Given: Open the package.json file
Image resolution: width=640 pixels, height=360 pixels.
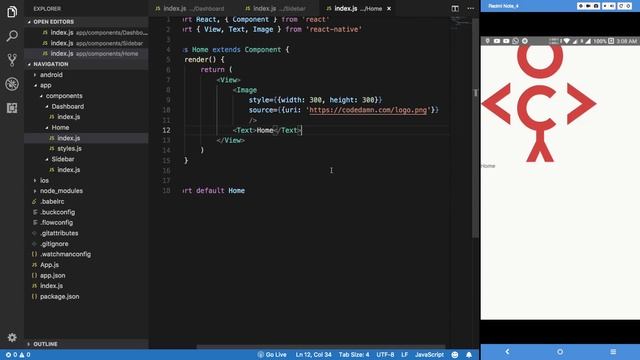Looking at the screenshot, I should click(x=59, y=297).
